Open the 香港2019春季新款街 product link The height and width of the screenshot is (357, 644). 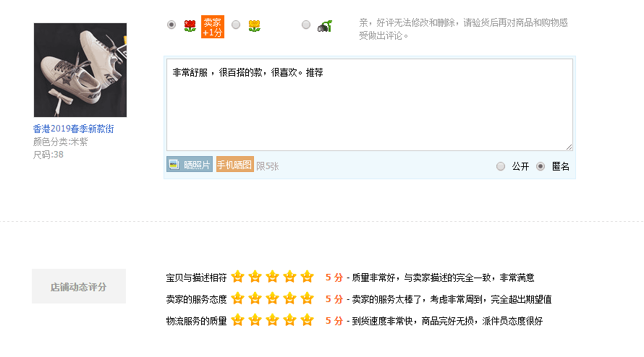click(x=73, y=129)
